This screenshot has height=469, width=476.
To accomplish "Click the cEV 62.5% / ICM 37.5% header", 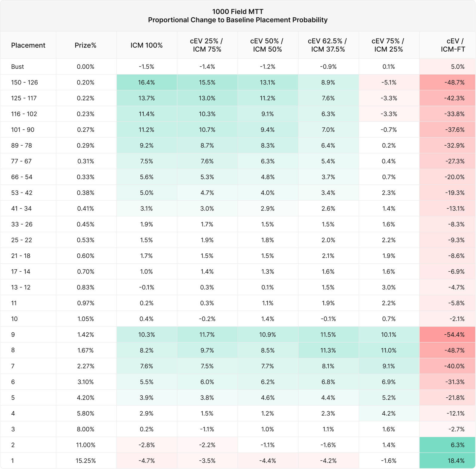I will pyautogui.click(x=328, y=45).
